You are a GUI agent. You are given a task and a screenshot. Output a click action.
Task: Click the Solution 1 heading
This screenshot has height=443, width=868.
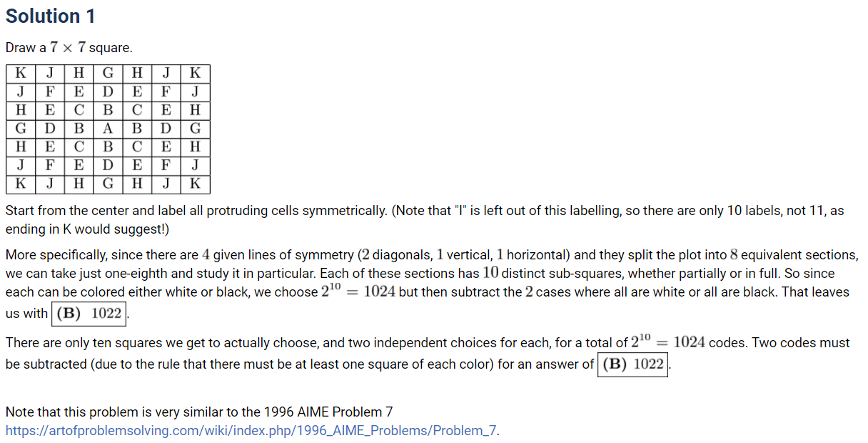click(50, 16)
